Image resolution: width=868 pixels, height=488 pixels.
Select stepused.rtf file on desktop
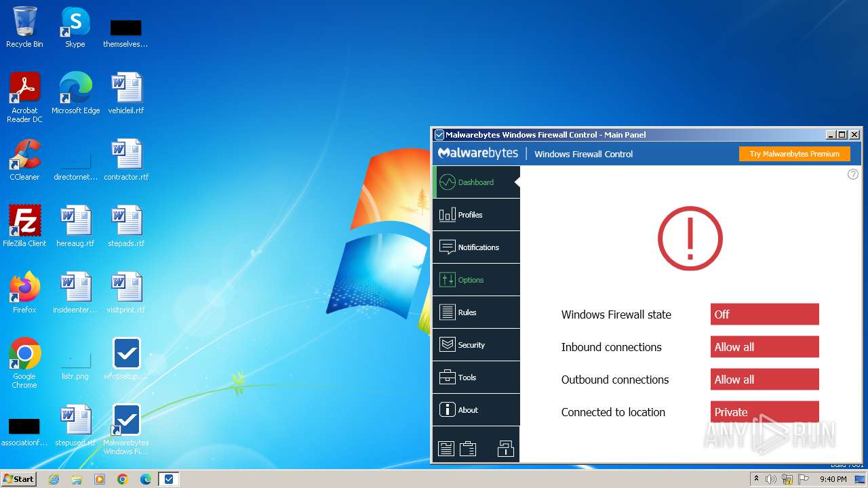[x=75, y=426]
